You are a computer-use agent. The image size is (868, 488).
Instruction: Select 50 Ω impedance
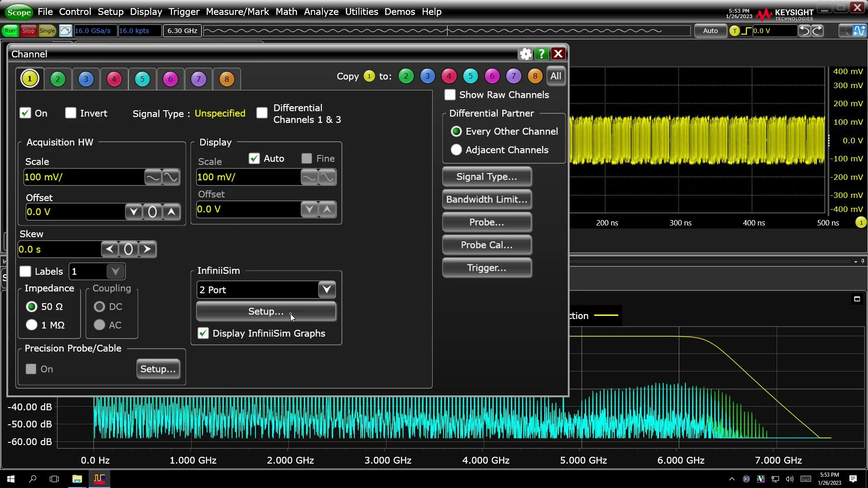32,307
